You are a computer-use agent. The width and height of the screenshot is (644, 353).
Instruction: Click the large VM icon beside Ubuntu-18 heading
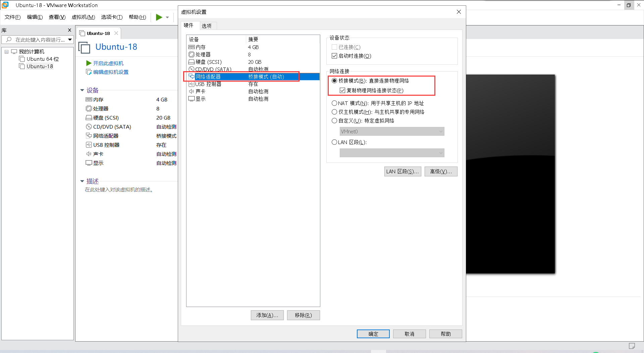(84, 48)
